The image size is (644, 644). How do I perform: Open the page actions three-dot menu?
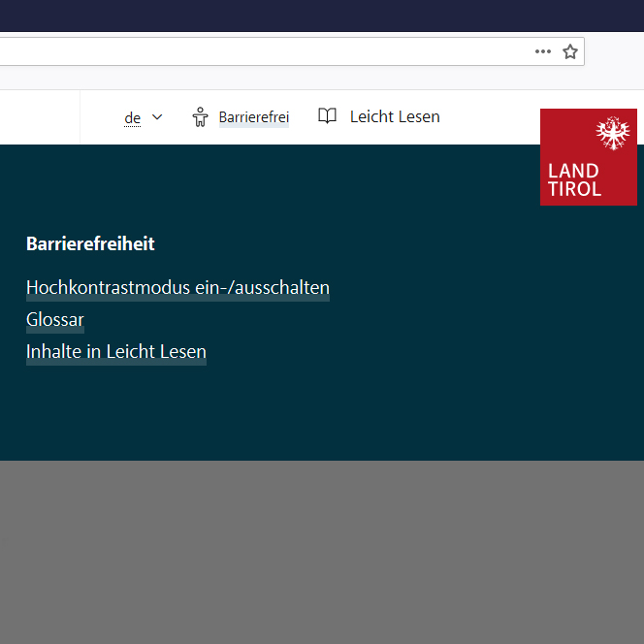coord(542,51)
